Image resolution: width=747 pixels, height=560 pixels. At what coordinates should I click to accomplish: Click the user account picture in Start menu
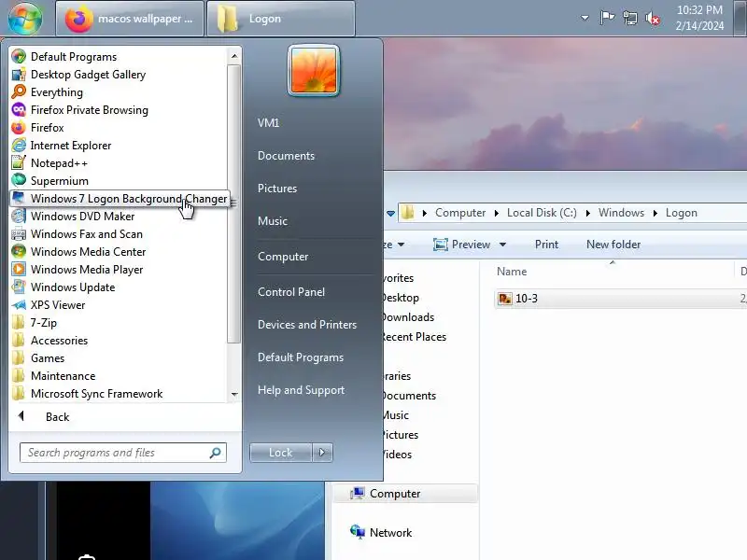pyautogui.click(x=314, y=71)
